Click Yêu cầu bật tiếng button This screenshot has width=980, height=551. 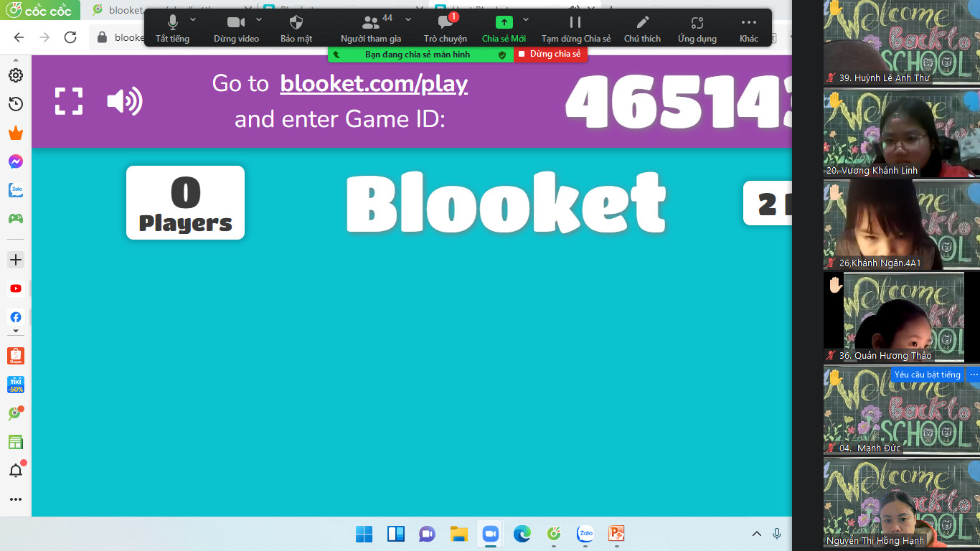point(927,375)
